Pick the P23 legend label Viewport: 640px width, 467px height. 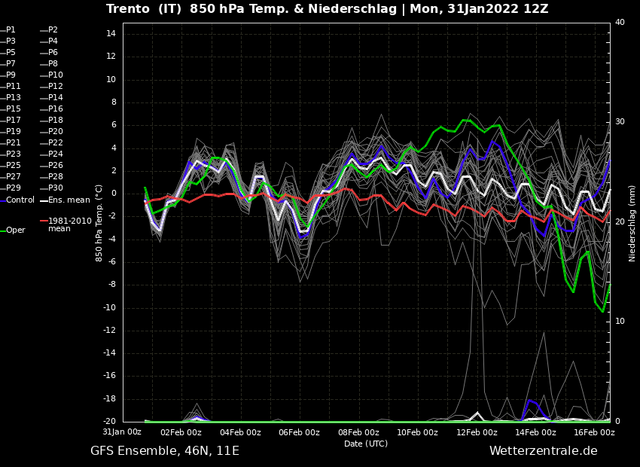(x=10, y=154)
